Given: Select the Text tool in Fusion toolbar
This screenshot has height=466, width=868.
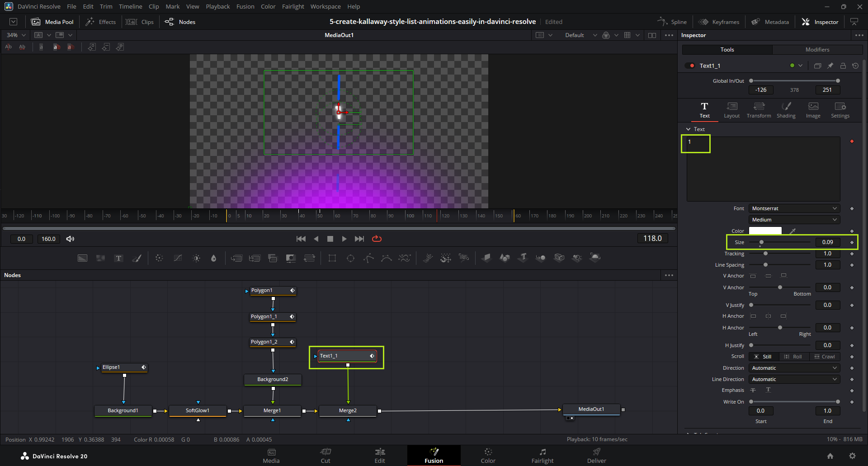Looking at the screenshot, I should click(x=118, y=258).
